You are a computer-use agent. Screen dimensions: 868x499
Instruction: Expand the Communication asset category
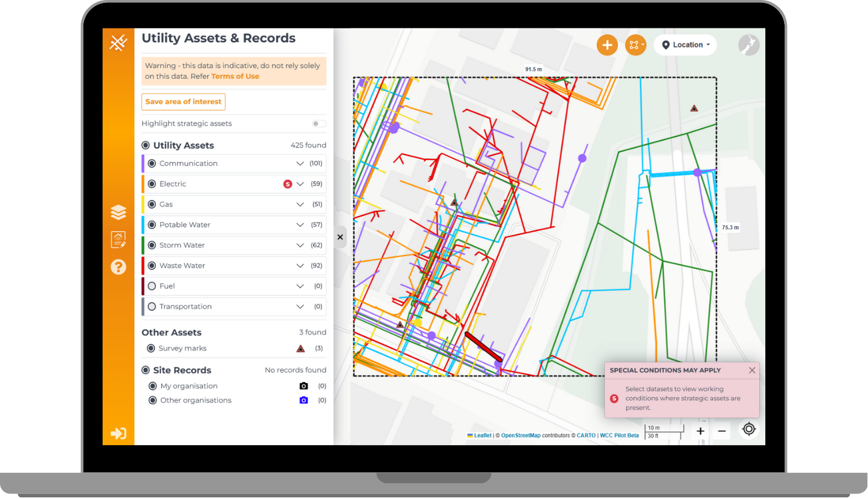300,163
